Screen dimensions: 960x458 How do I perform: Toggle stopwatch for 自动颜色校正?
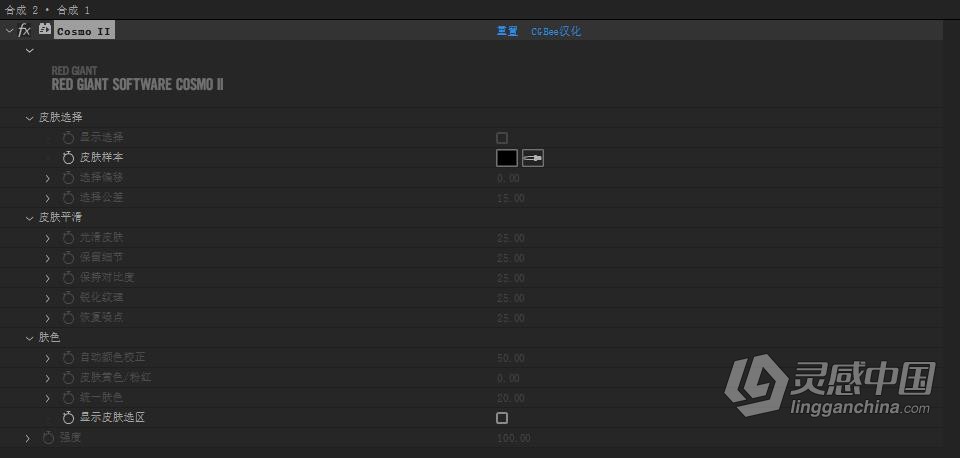[69, 358]
